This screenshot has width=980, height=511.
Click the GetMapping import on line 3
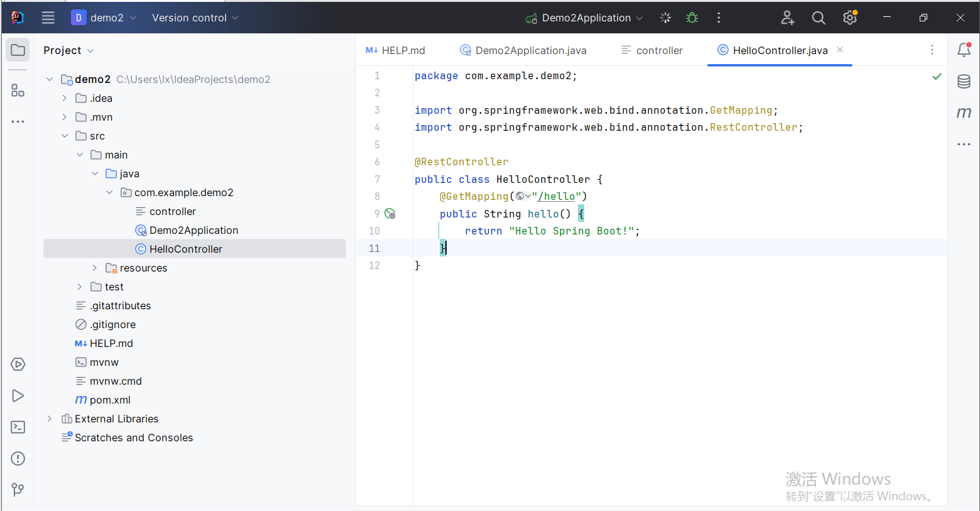(x=741, y=110)
